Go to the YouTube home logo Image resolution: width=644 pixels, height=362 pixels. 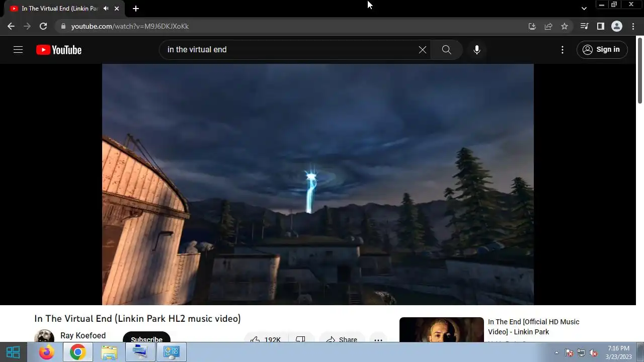[59, 50]
